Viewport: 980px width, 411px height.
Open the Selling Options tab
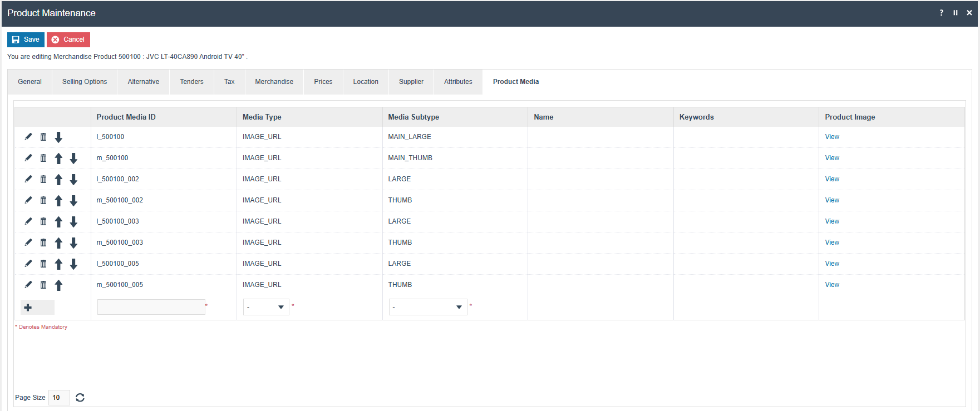(x=85, y=82)
